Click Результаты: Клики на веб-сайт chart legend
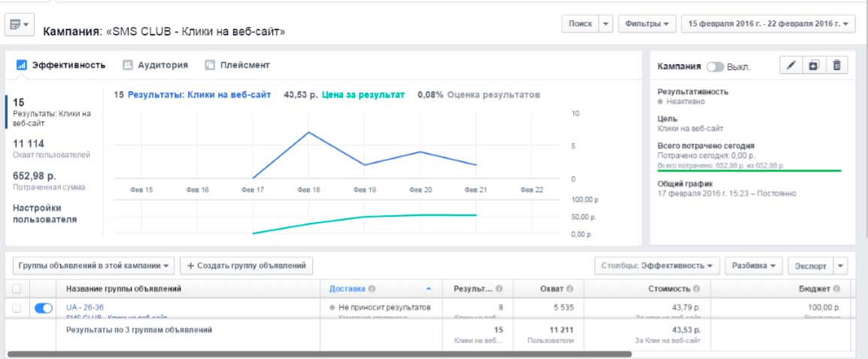Viewport: 868px width, 359px height. [199, 95]
